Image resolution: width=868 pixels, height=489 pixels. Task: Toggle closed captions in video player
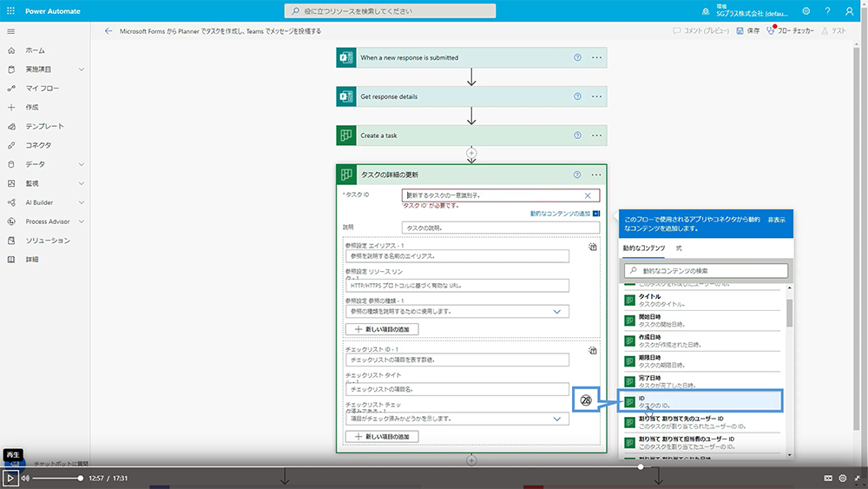(x=828, y=478)
